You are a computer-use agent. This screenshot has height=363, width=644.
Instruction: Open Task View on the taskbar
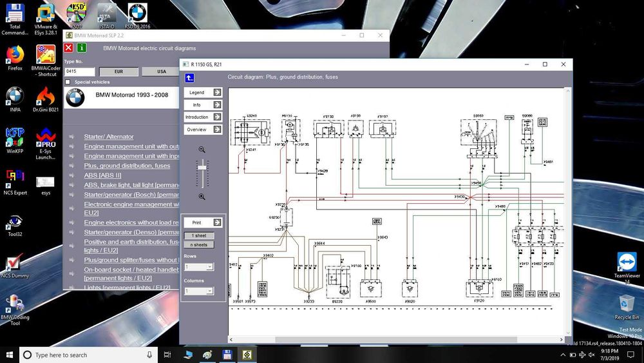pyautogui.click(x=167, y=355)
